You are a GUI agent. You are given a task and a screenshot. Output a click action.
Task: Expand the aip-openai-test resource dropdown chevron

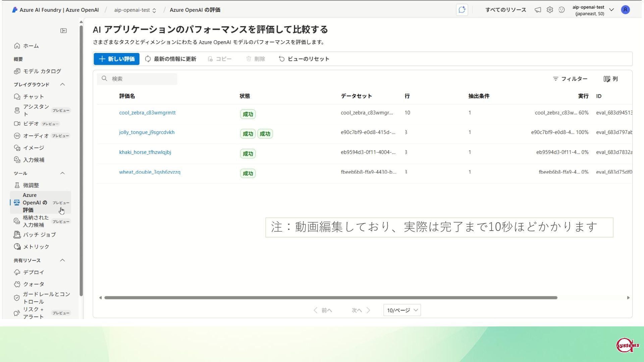click(611, 10)
